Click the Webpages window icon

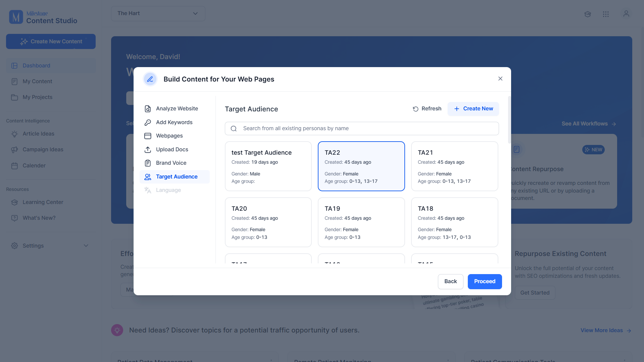pyautogui.click(x=148, y=136)
